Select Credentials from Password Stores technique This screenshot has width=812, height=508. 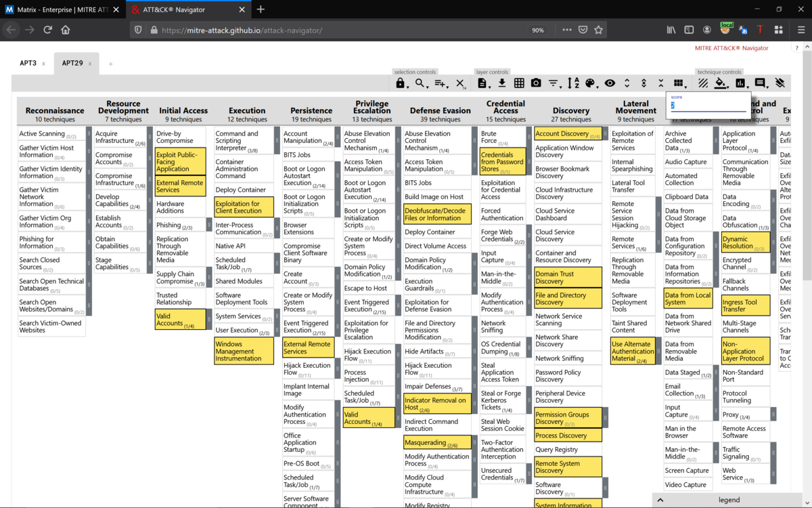click(502, 162)
